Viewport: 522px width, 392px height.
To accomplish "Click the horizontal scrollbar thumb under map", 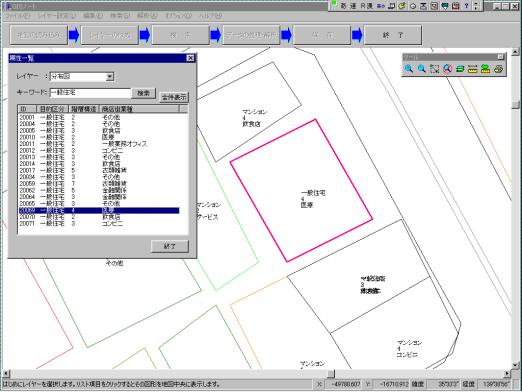I will click(x=331, y=374).
